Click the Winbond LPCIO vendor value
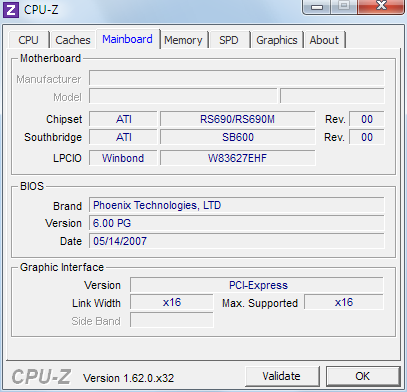The width and height of the screenshot is (407, 392). point(123,158)
